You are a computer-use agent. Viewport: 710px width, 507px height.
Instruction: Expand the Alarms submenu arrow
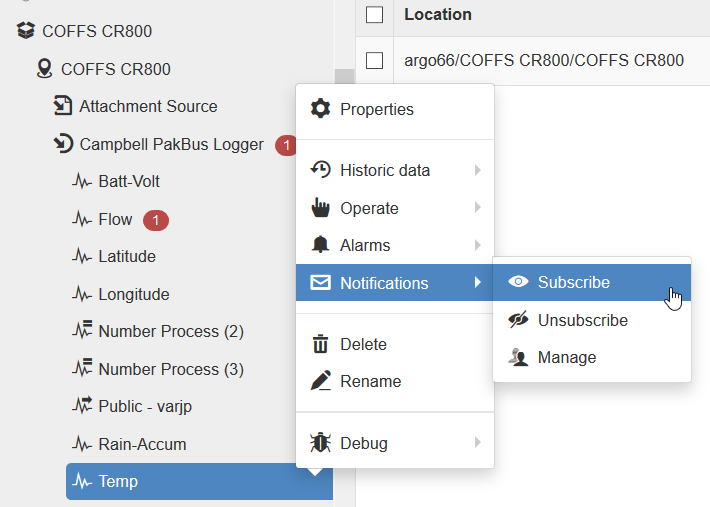point(477,245)
